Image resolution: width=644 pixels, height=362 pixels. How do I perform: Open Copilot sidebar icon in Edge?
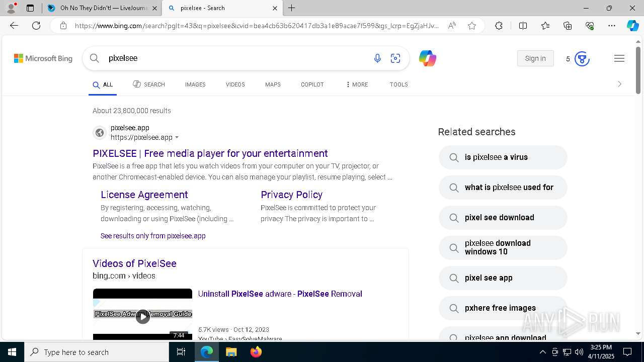click(632, 26)
